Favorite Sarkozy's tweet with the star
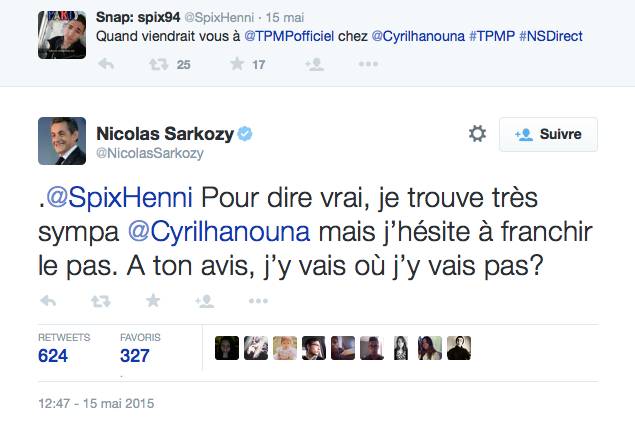This screenshot has width=635, height=426. click(153, 300)
